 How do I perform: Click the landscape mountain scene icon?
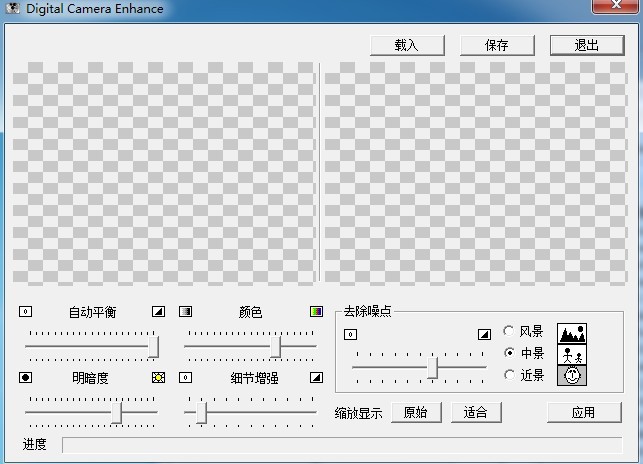(x=572, y=333)
